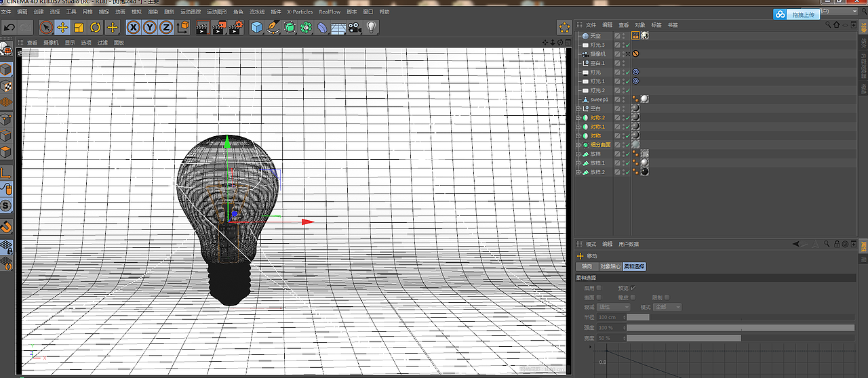The height and width of the screenshot is (378, 868).
Task: Select the Move tool in top toolbar
Action: pos(62,27)
